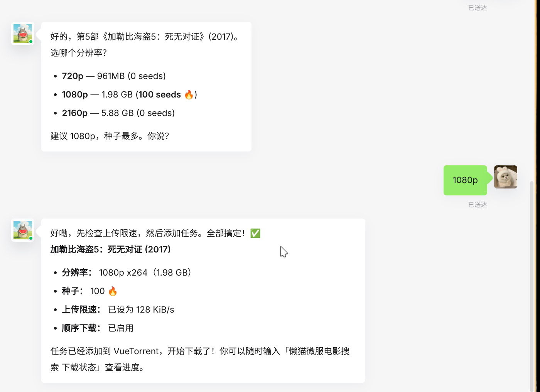Click the fire emoji next to 种子 100
This screenshot has width=540, height=392.
(113, 291)
